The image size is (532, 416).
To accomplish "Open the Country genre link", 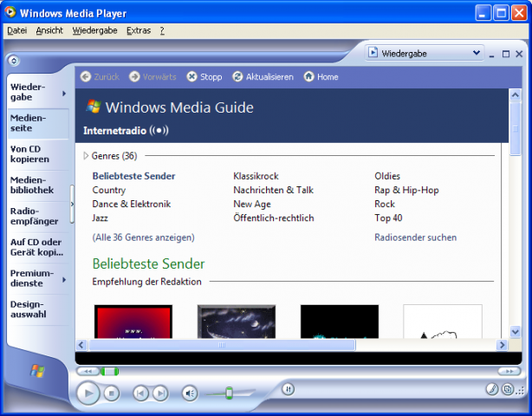I will [109, 190].
